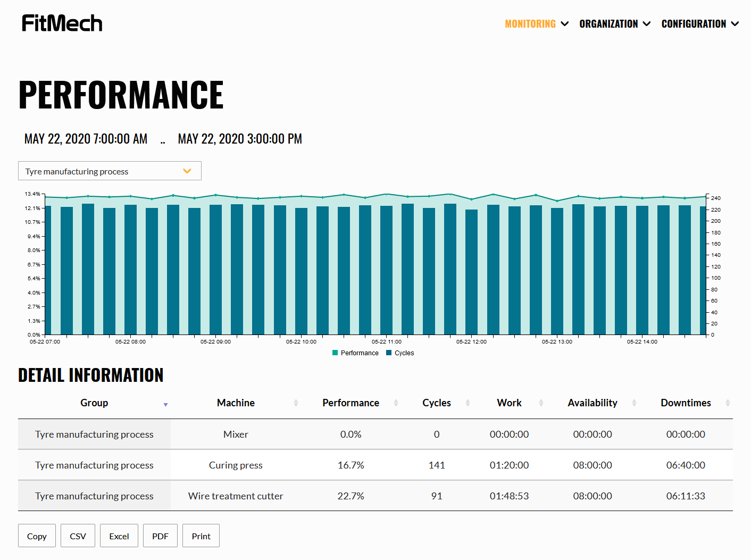The height and width of the screenshot is (560, 751).
Task: Click the 16.7% performance value
Action: 351,465
